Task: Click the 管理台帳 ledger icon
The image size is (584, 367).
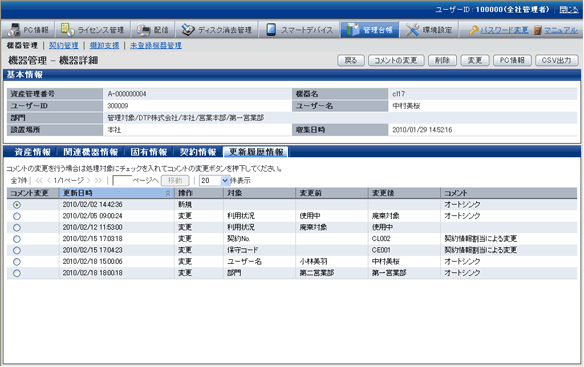Action: pyautogui.click(x=352, y=29)
